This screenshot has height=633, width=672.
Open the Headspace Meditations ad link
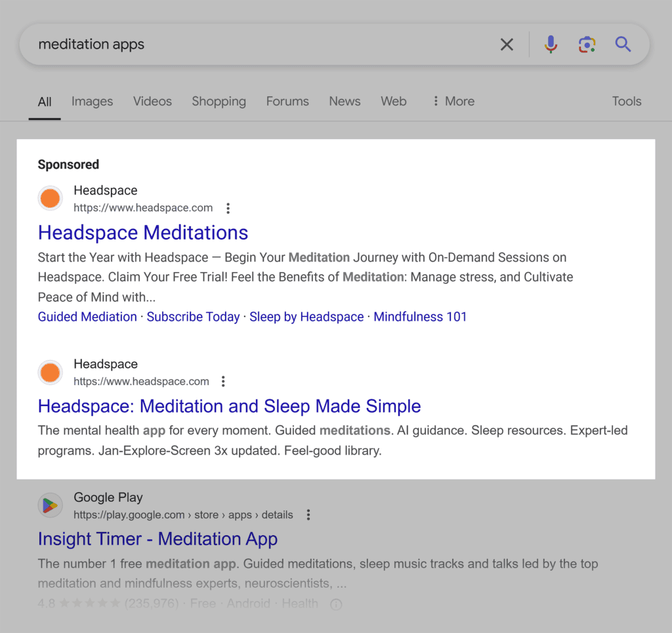[x=143, y=233]
